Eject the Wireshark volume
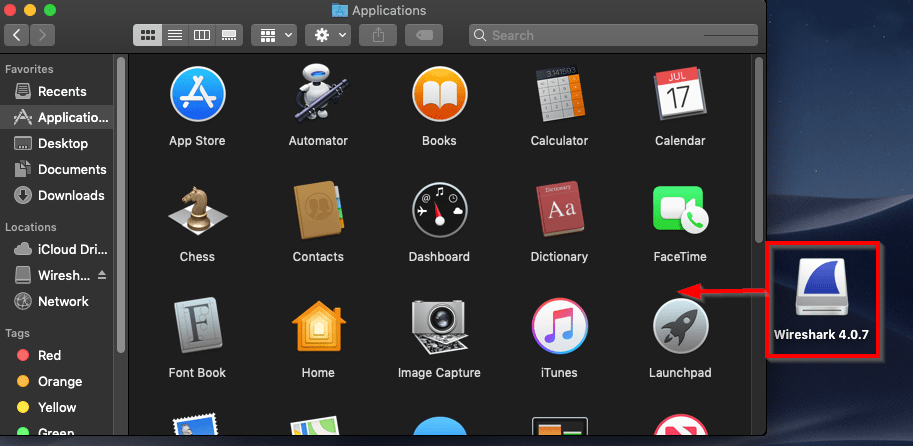The width and height of the screenshot is (913, 446). point(102,275)
